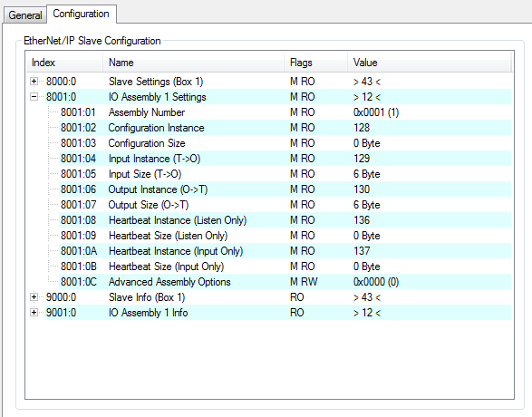
Task: Click the 'Assembly Number' name cell
Action: (147, 112)
